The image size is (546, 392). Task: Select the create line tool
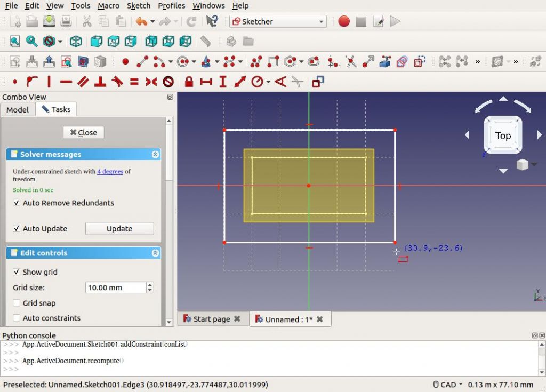pos(142,62)
